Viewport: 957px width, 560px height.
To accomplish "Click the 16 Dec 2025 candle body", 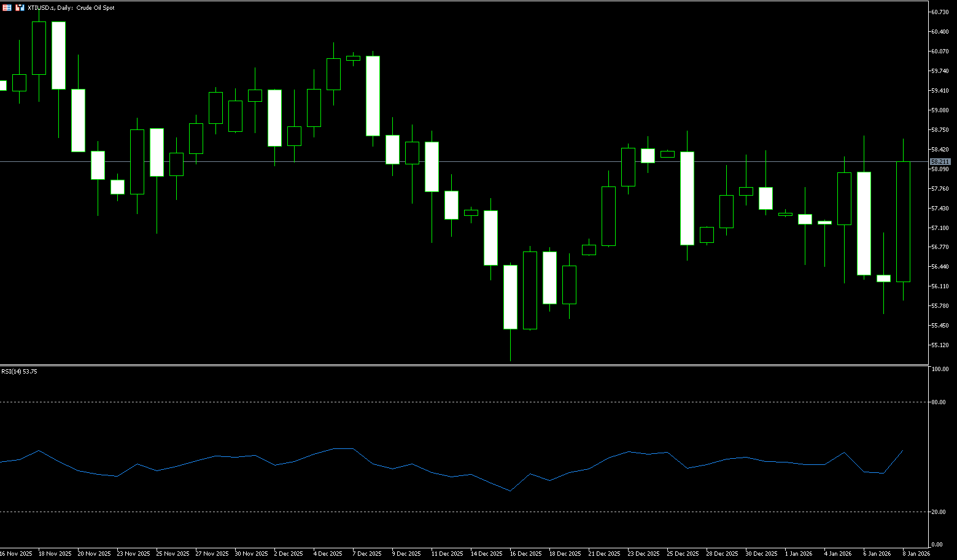I will click(510, 297).
